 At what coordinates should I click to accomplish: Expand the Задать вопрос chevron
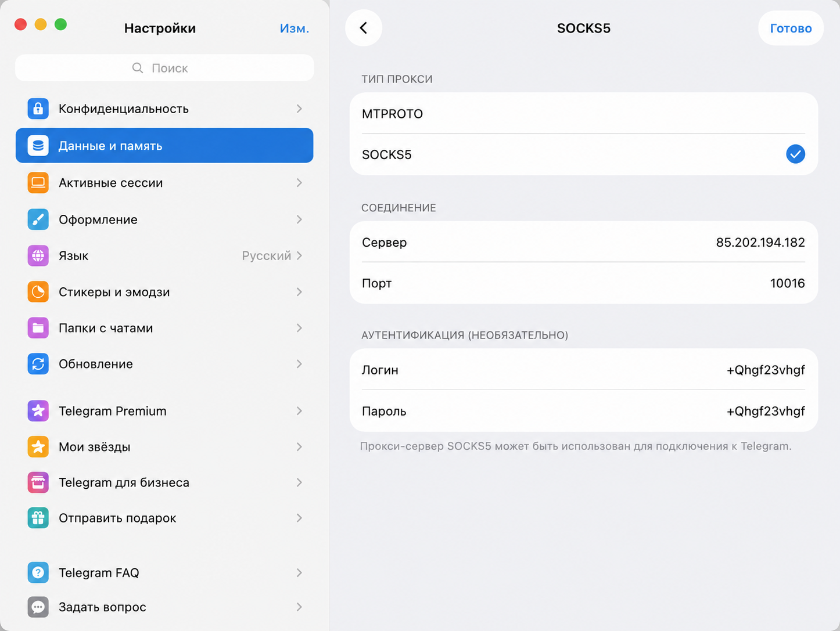point(299,607)
